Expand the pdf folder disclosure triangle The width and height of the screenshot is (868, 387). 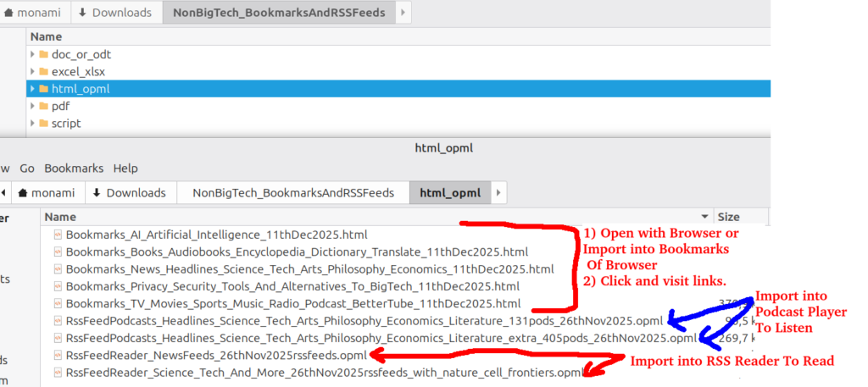click(x=32, y=106)
